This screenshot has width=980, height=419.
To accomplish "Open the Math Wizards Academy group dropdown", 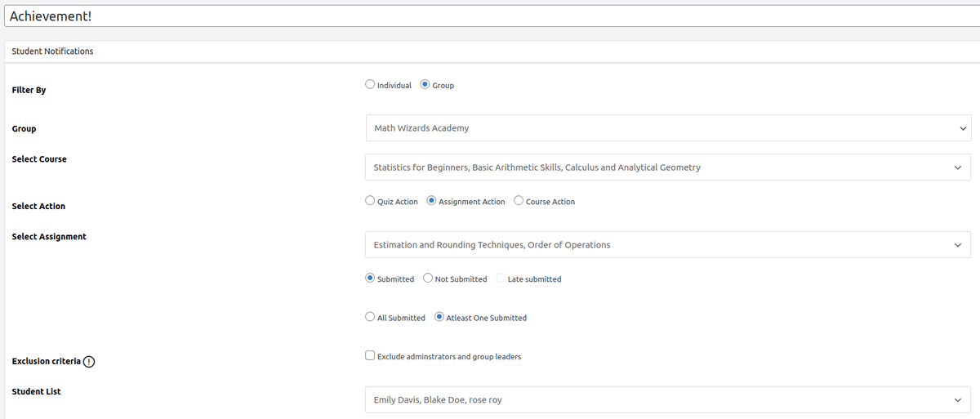I will pos(653,128).
